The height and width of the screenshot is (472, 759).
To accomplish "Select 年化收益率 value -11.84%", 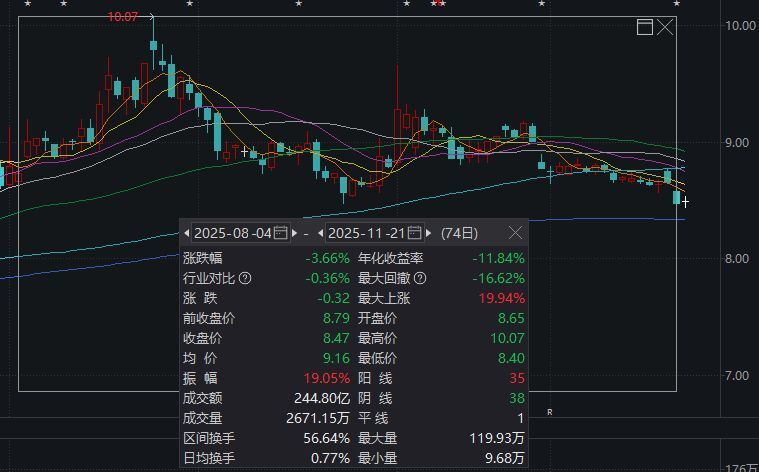I will [499, 259].
